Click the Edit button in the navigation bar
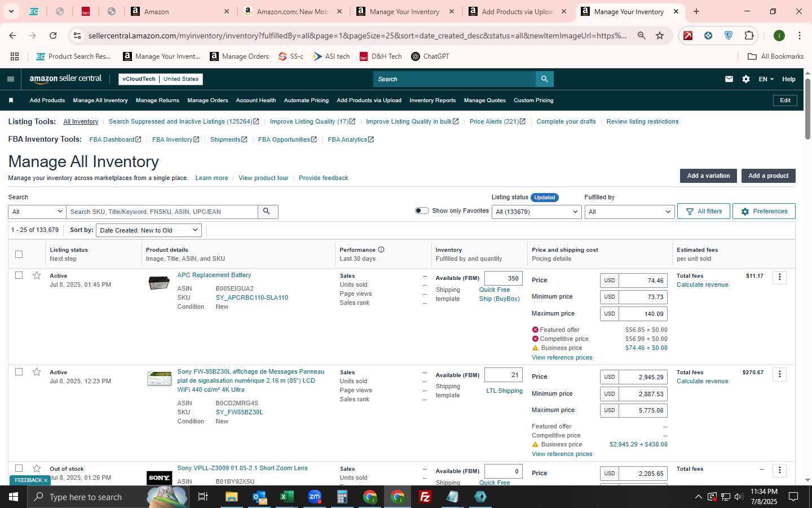 pyautogui.click(x=785, y=100)
